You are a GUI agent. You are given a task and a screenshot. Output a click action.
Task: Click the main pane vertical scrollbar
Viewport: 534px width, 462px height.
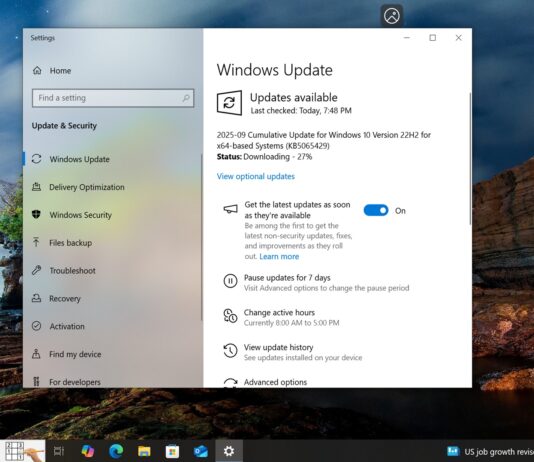470,158
